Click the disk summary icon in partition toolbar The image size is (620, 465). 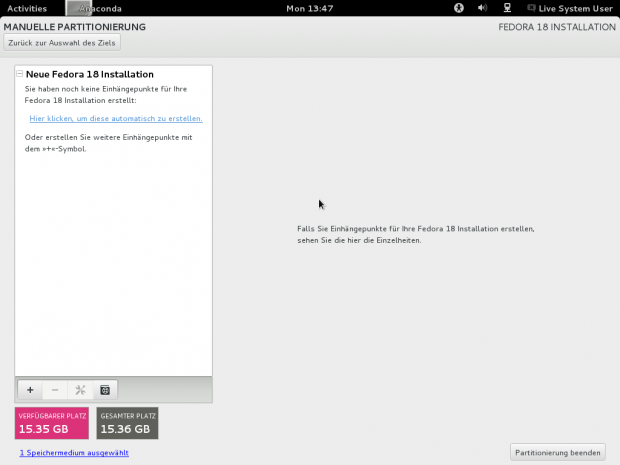pyautogui.click(x=105, y=389)
